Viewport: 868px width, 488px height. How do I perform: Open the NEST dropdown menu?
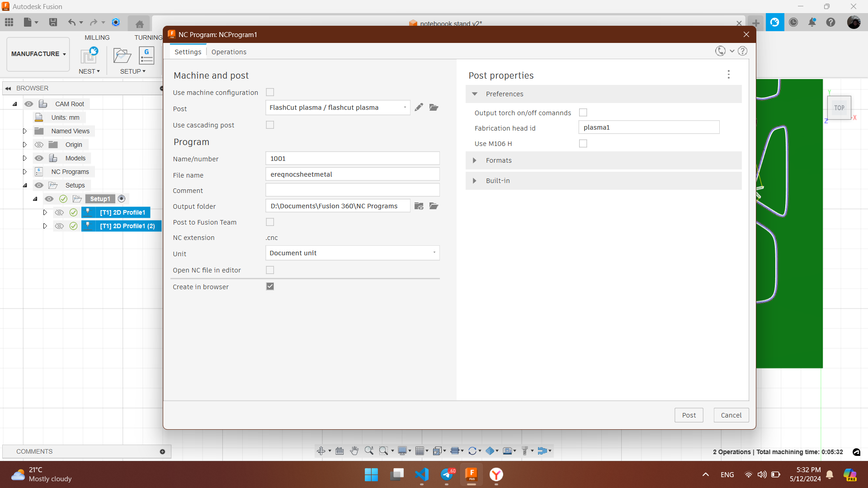pos(89,71)
